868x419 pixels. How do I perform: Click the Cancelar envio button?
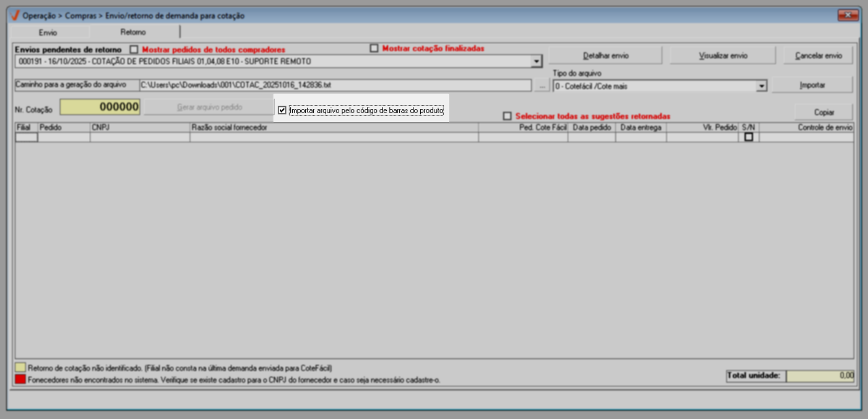pyautogui.click(x=818, y=55)
